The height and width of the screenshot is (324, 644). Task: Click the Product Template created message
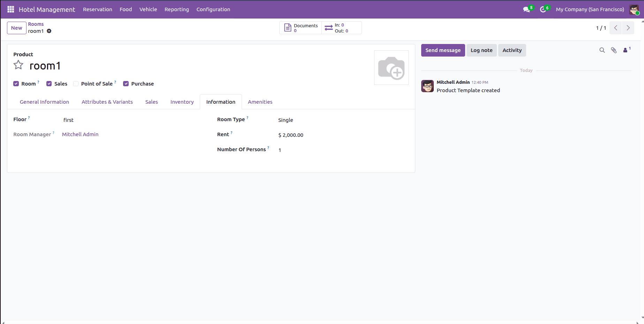pos(468,90)
